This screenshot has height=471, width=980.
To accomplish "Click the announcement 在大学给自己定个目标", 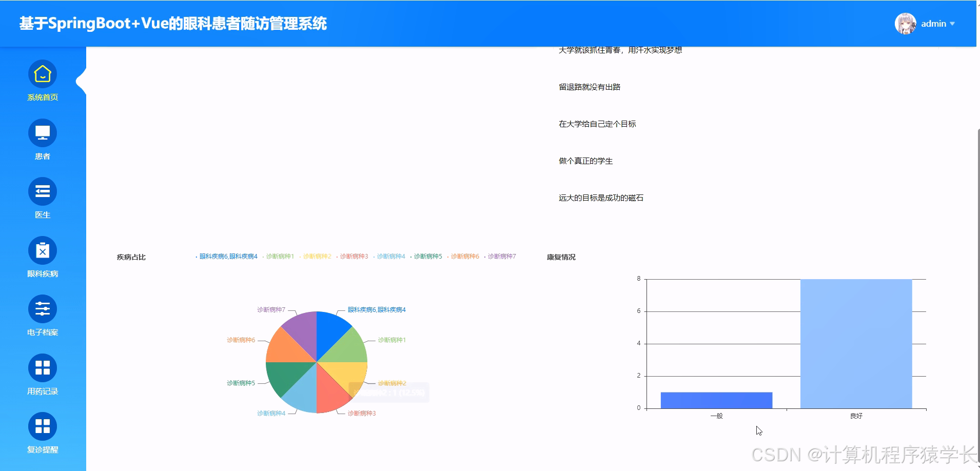I will click(x=598, y=124).
